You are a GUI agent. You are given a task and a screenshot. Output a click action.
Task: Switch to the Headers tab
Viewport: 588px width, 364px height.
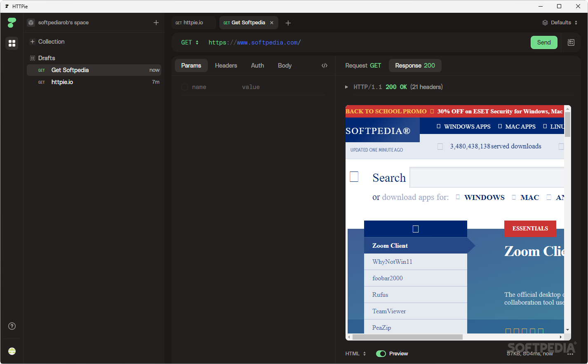[226, 66]
